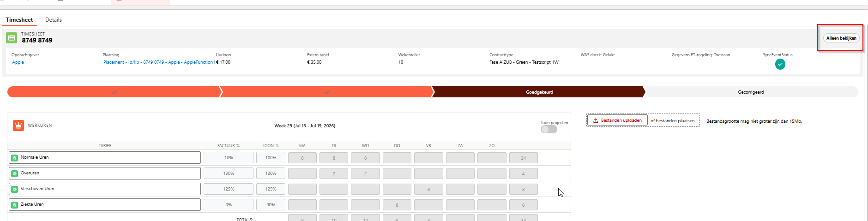The image size is (868, 221).
Task: Toggle the Toon projecten switch
Action: point(549,129)
